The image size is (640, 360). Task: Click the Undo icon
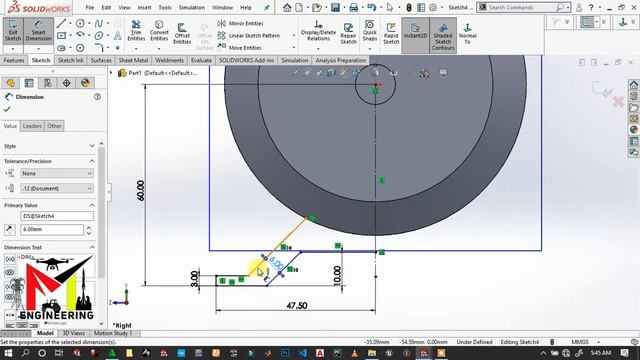pyautogui.click(x=371, y=7)
